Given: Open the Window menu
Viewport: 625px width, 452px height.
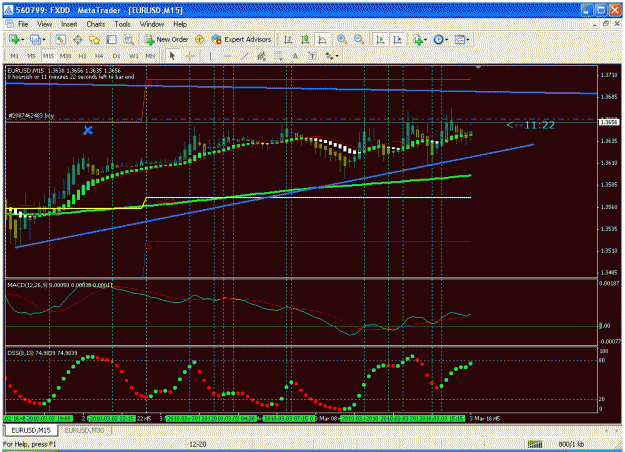Looking at the screenshot, I should (152, 24).
